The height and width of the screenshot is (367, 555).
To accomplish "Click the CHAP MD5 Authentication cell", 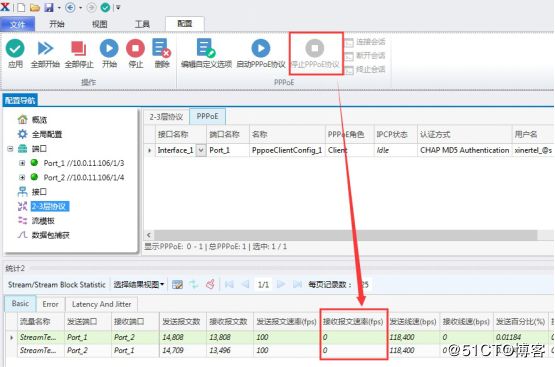I will pyautogui.click(x=464, y=150).
